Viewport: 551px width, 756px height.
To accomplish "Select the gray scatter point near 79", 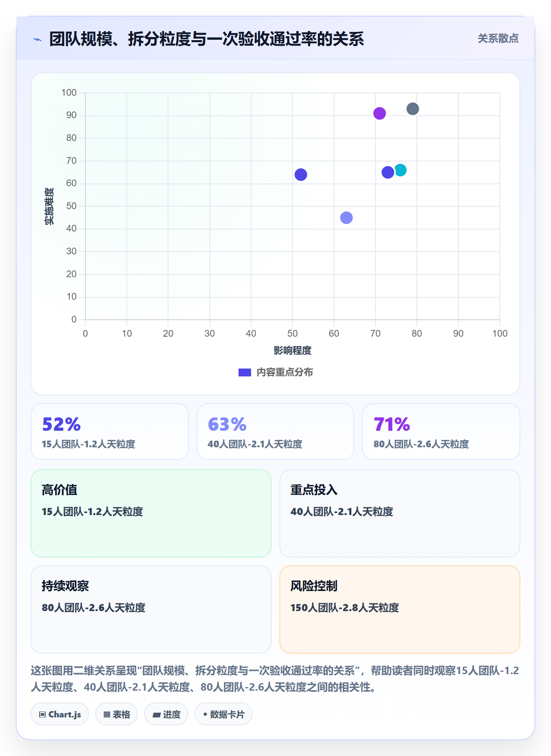I will [412, 109].
